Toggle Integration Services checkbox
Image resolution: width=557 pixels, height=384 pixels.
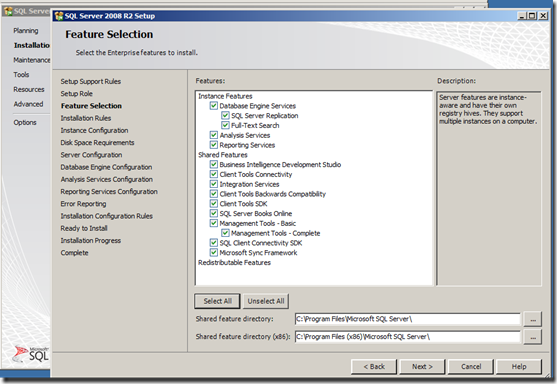point(213,184)
